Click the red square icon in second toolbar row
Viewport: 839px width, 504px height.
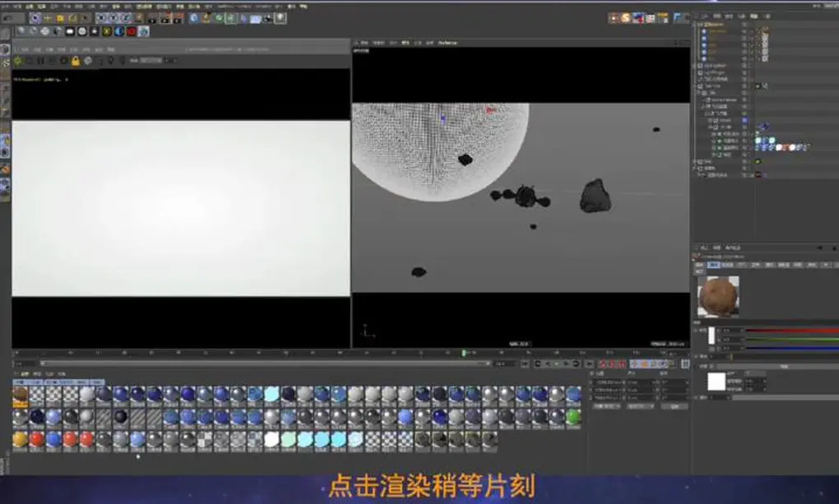pos(131,31)
